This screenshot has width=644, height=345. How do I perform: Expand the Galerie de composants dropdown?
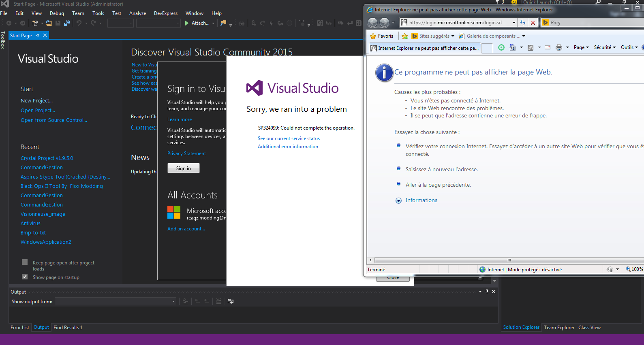point(524,36)
